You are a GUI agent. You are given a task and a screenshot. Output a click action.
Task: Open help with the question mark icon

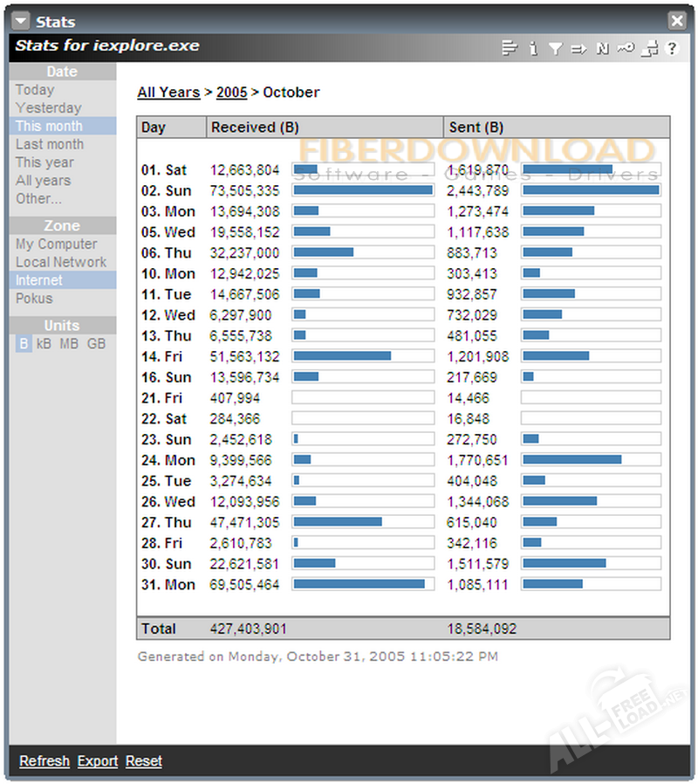tap(672, 49)
